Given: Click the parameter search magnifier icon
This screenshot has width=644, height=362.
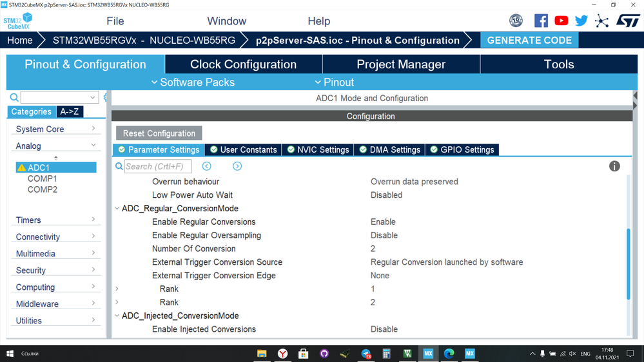Looking at the screenshot, I should [x=119, y=166].
